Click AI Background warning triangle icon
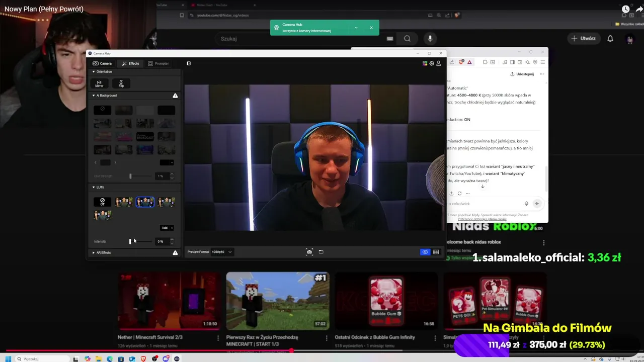This screenshot has height=362, width=644. pyautogui.click(x=175, y=96)
